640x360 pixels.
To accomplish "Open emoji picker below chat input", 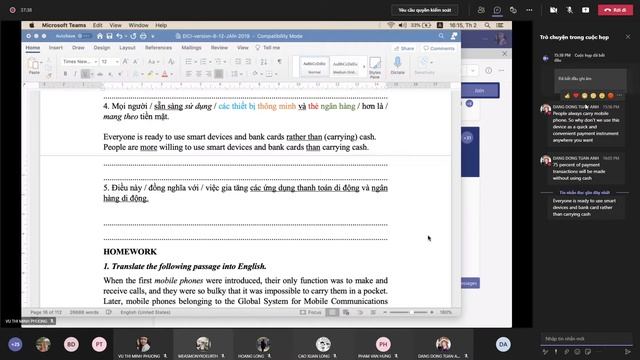I will (577, 351).
